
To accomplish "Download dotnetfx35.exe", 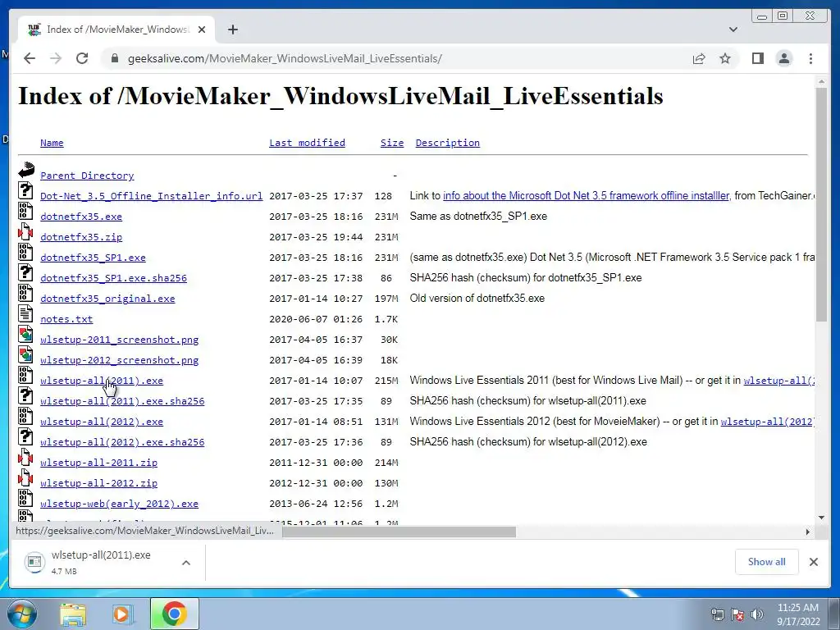I will coord(81,217).
